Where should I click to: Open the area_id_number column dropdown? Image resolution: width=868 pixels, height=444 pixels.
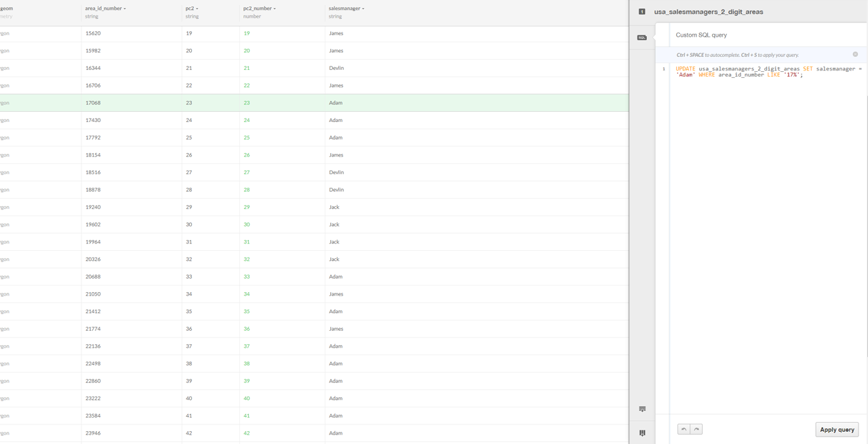125,9
